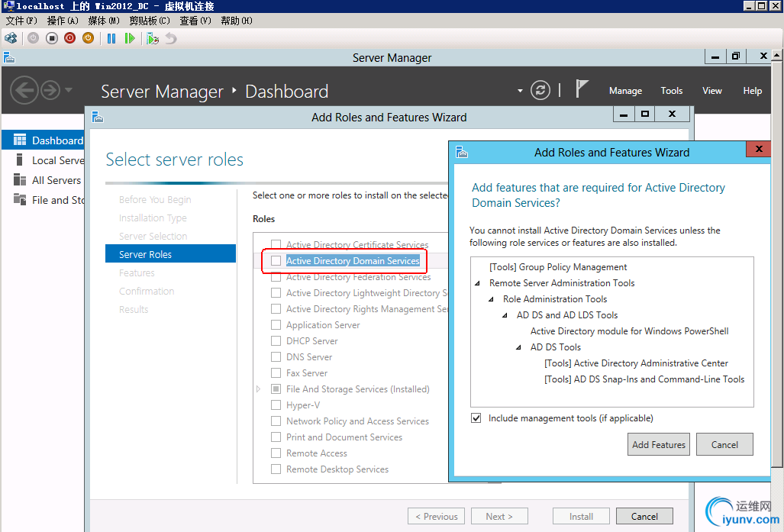This screenshot has height=532, width=784.
Task: Check the Fax Server role
Action: [x=276, y=373]
